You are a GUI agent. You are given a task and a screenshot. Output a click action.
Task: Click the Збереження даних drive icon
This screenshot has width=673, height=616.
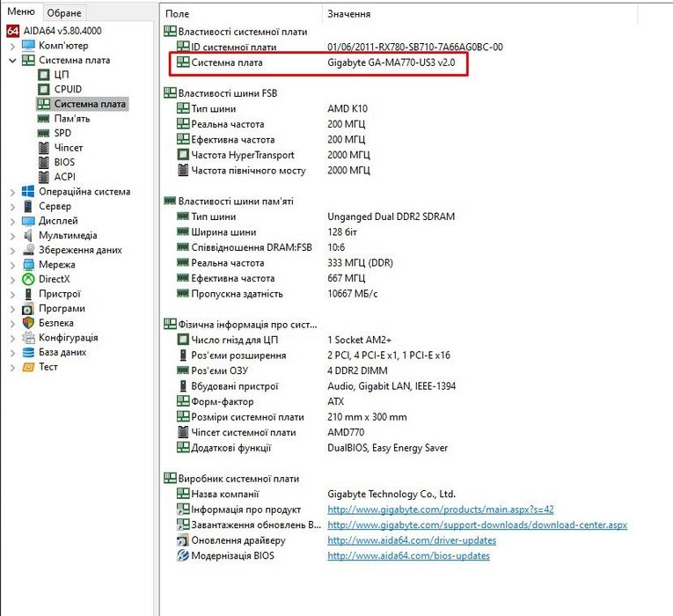28,250
